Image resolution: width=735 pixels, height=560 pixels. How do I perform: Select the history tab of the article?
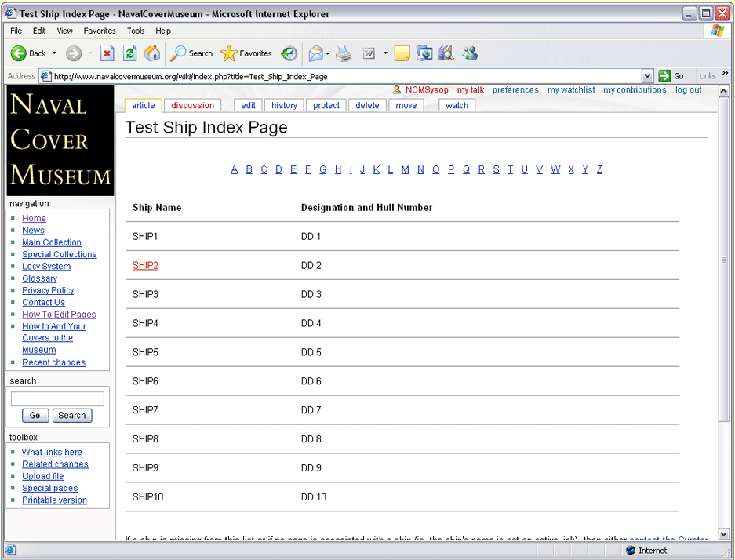[284, 105]
